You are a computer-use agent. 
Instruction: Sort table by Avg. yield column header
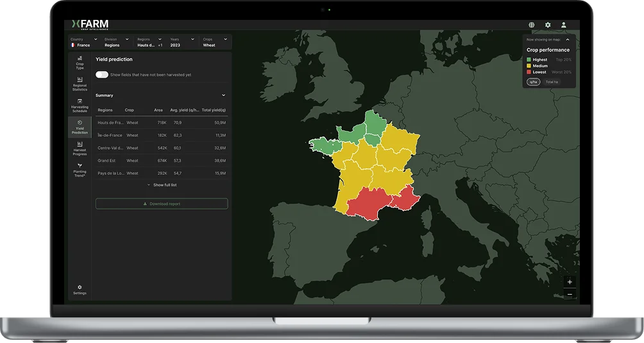point(184,110)
